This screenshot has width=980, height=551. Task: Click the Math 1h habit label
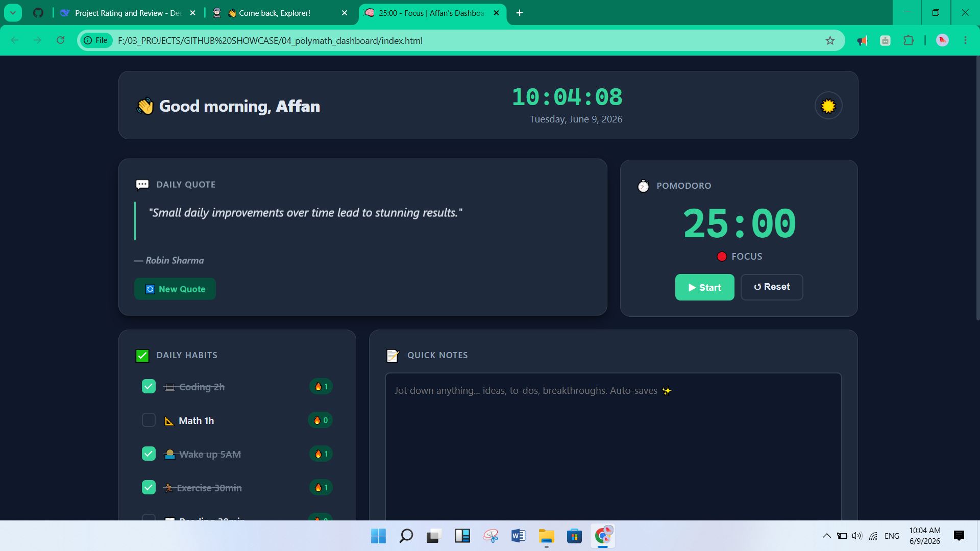(196, 420)
